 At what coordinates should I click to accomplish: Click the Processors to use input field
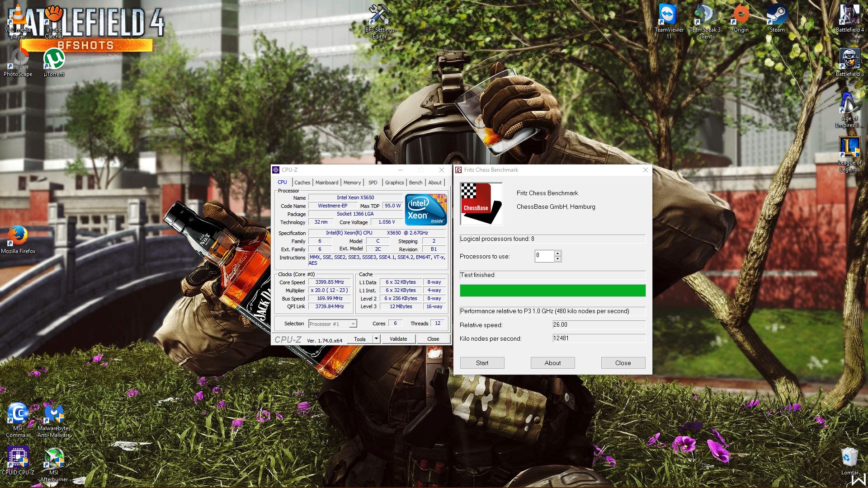click(544, 256)
